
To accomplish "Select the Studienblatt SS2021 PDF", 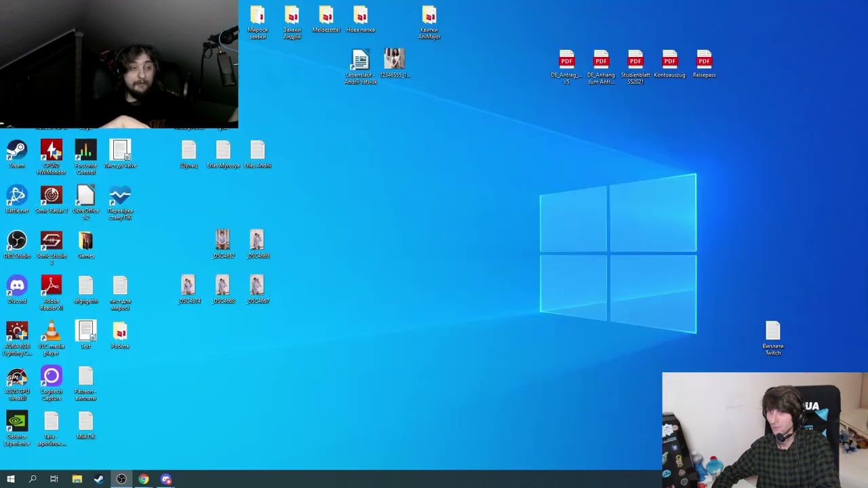I will click(635, 67).
